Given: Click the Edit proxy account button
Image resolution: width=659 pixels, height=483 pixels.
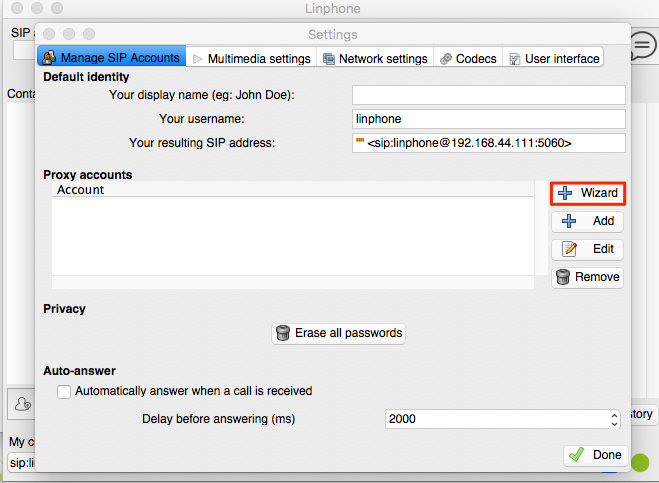Looking at the screenshot, I should 587,249.
